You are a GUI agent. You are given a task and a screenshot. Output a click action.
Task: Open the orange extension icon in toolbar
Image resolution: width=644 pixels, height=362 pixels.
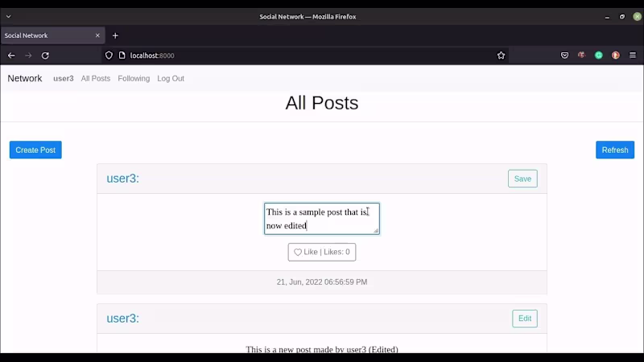tap(616, 55)
